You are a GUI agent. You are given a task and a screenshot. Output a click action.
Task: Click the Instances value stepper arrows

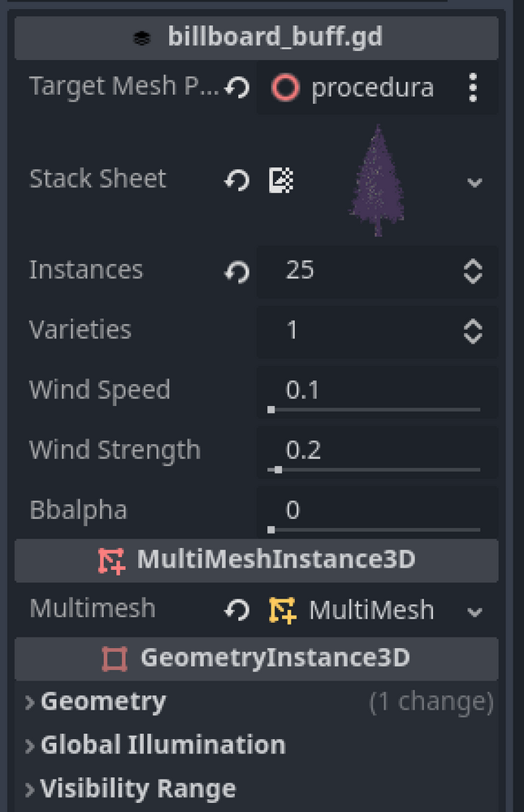[473, 271]
